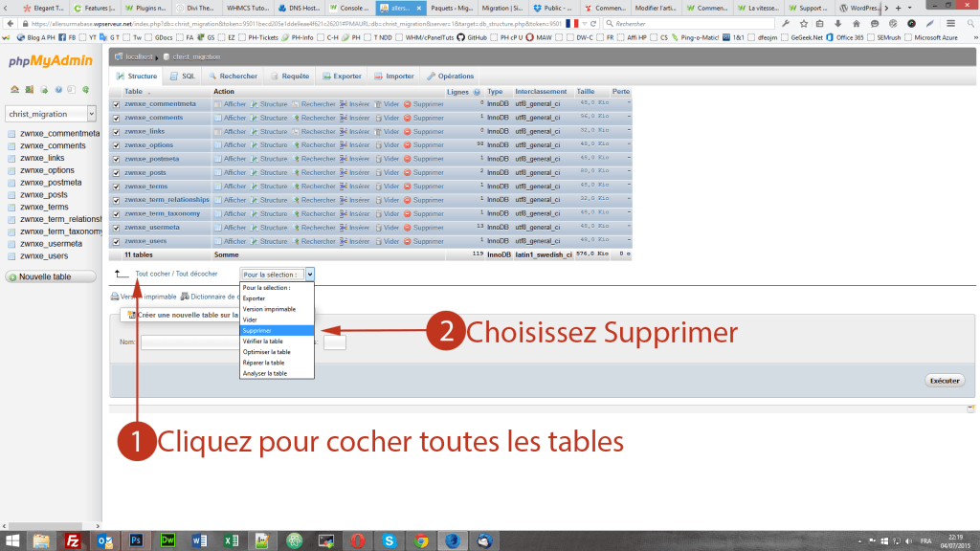Click Insérer icon for zwnxe_terms row
This screenshot has width=980, height=551.
(x=344, y=187)
